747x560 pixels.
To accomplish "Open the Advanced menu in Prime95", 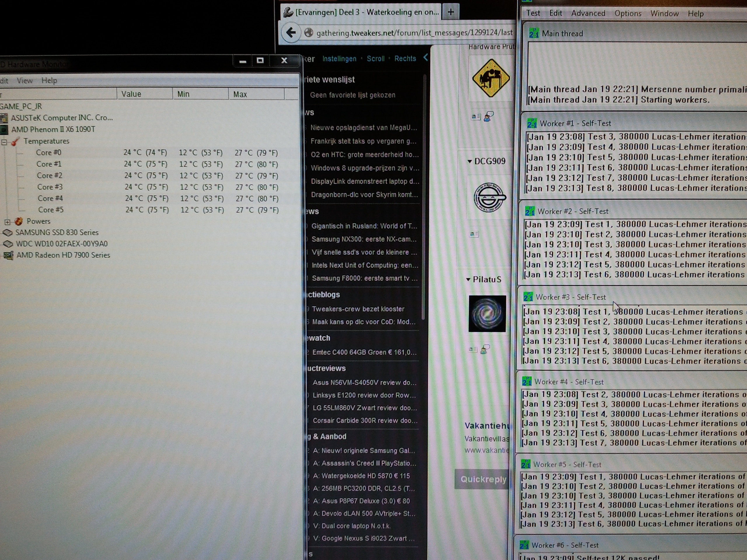I will coord(588,13).
